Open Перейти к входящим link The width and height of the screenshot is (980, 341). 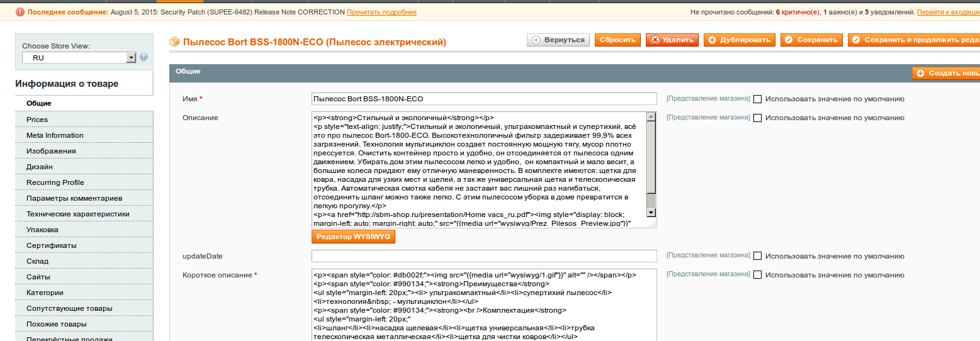click(x=948, y=12)
